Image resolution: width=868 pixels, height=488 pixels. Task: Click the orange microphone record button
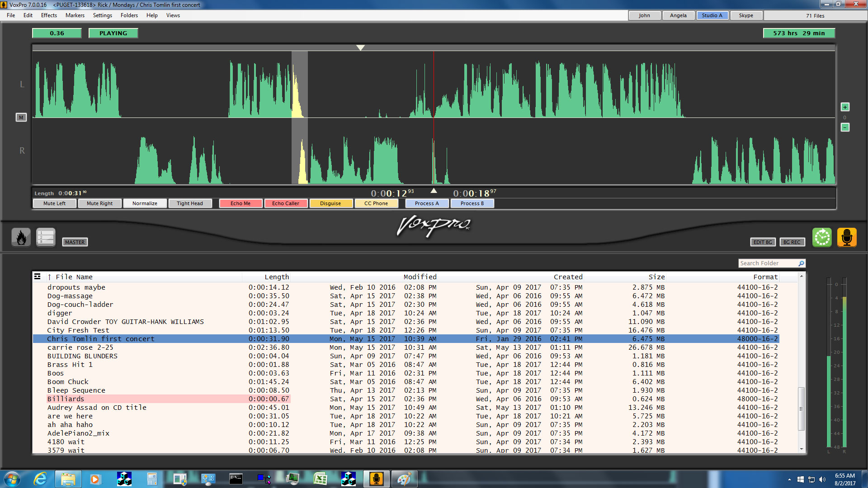pyautogui.click(x=847, y=237)
